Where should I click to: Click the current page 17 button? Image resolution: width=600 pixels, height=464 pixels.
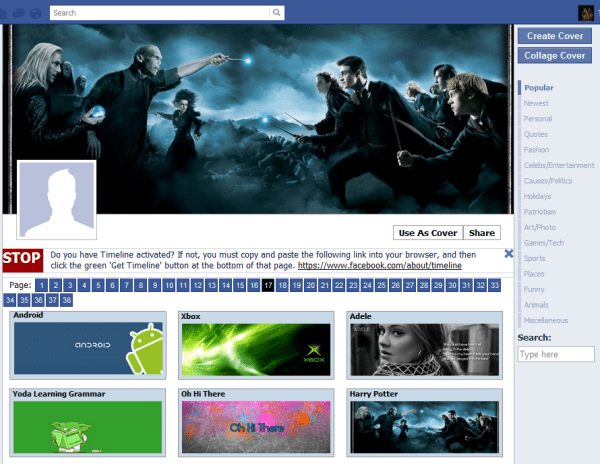(268, 285)
